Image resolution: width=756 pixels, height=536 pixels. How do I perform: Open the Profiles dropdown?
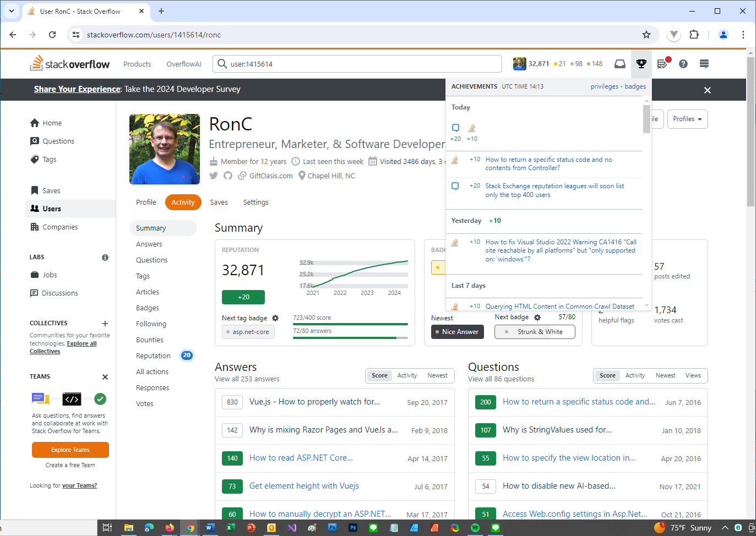(687, 119)
